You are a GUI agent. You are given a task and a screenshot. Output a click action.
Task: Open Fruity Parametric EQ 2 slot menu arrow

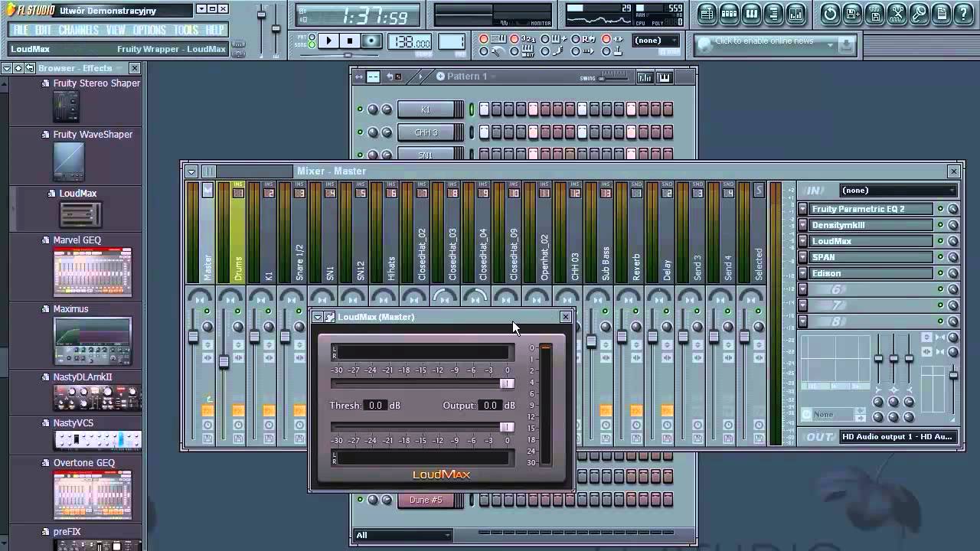(802, 209)
